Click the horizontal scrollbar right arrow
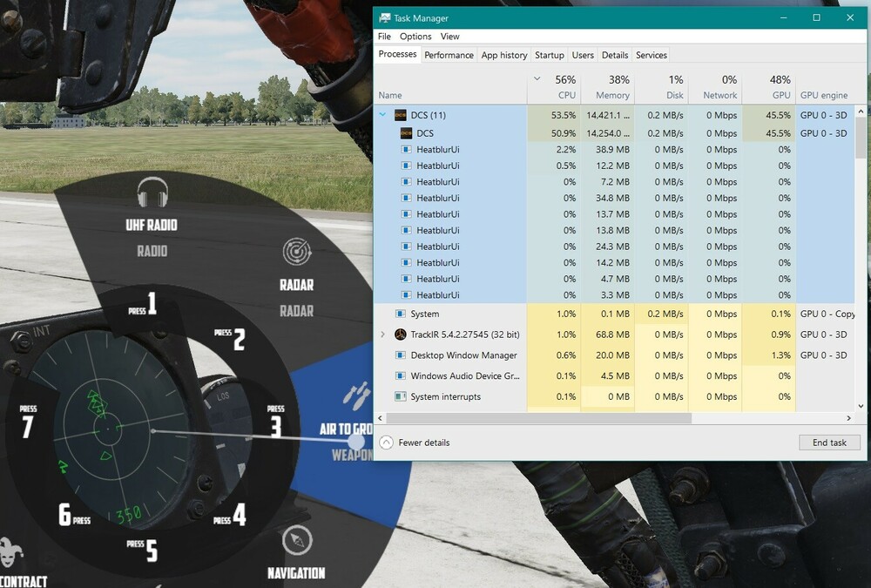 coord(848,418)
